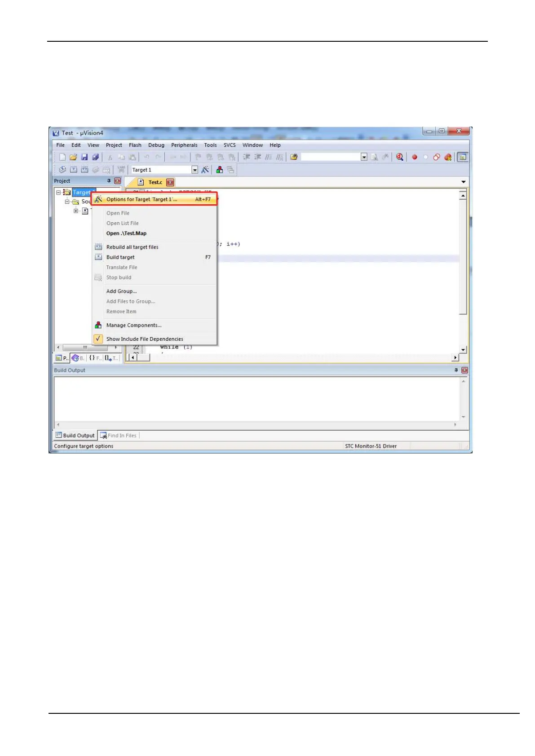Open the Tools menu
Screen dimensions: 535x756
pos(210,145)
